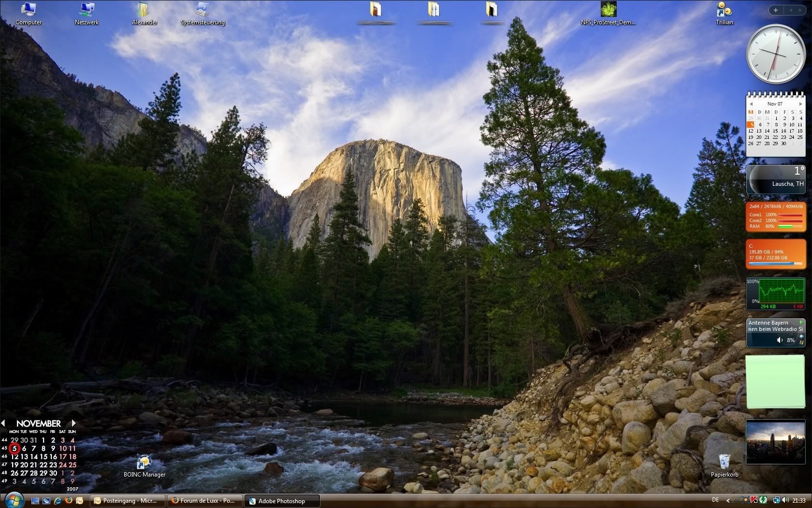Open the BOINC Manager shortcut
This screenshot has width=812, height=508.
(x=144, y=465)
